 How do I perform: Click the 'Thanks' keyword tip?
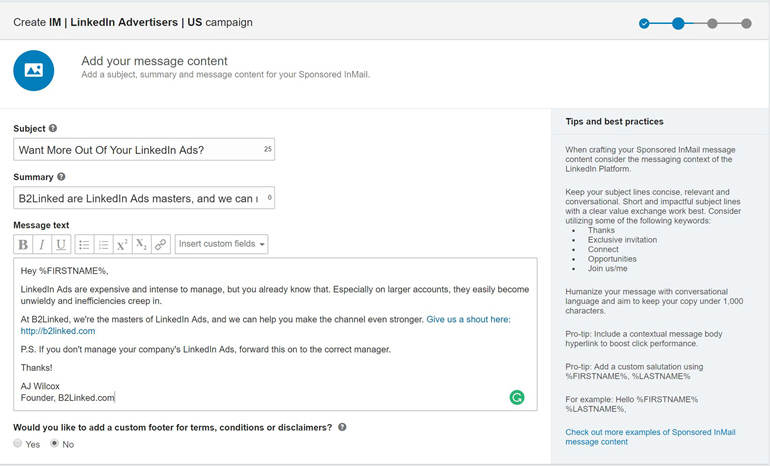point(601,230)
